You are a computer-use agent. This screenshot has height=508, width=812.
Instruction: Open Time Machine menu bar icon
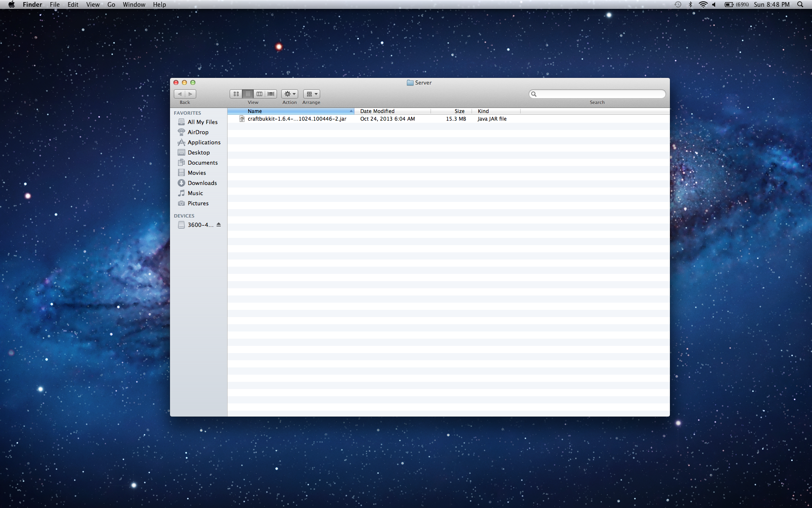click(x=678, y=5)
